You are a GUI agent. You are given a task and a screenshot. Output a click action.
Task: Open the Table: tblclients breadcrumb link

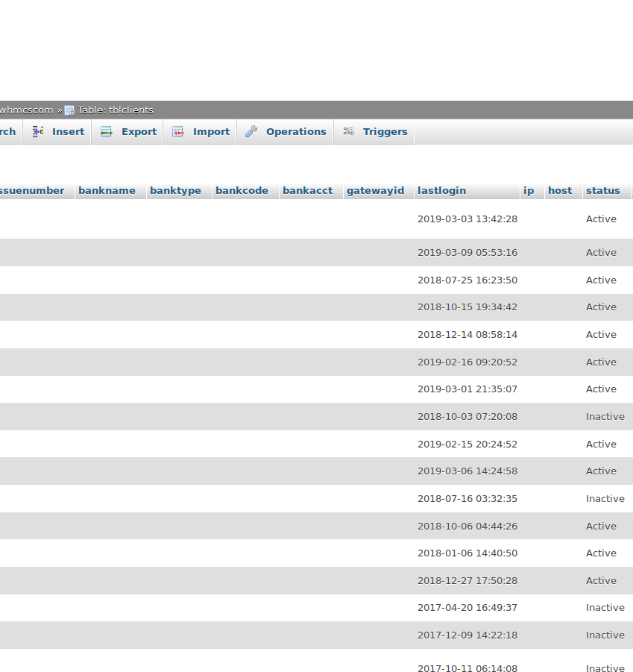click(115, 110)
